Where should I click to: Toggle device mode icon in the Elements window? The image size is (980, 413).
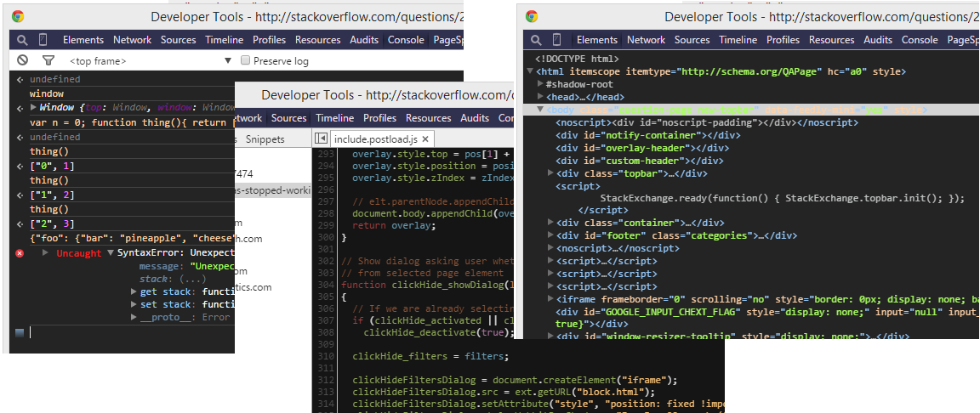point(556,40)
